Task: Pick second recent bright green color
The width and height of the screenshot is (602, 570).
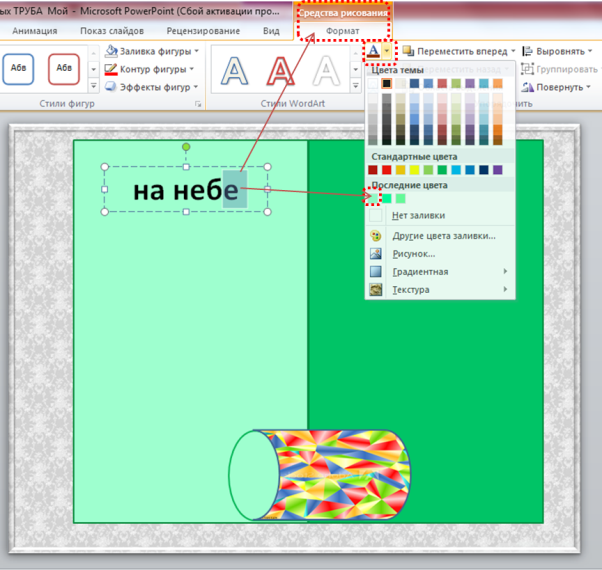Action: coord(387,198)
